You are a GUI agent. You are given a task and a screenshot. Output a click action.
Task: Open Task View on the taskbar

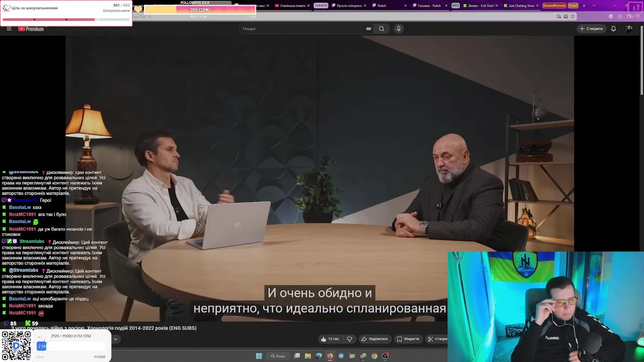pos(297,356)
